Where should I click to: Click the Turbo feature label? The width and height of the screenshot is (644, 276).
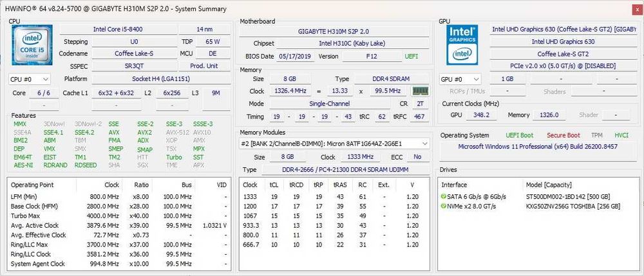click(x=174, y=157)
